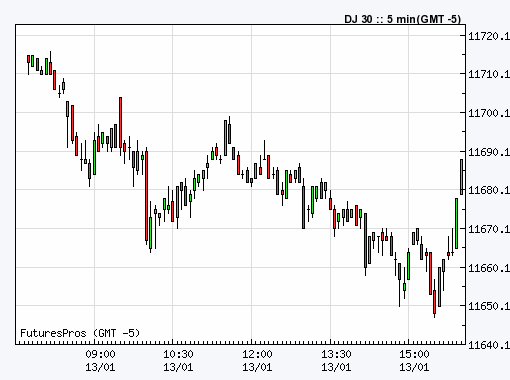The height and width of the screenshot is (380, 510).
Task: Click the 12:00 time axis label
Action: pyautogui.click(x=257, y=354)
